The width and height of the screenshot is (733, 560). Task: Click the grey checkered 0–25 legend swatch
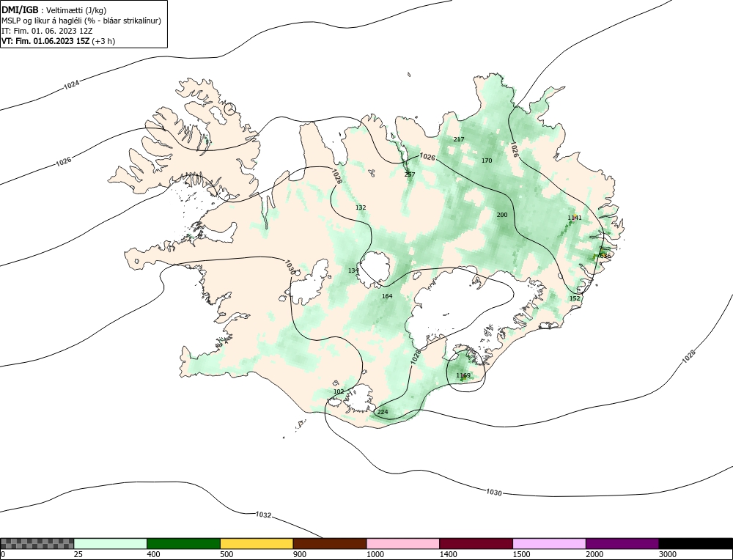[37, 543]
